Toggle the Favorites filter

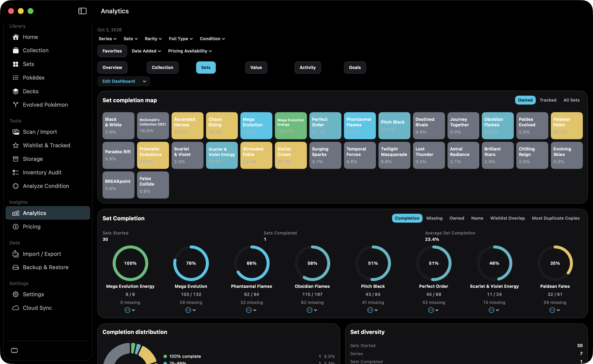pyautogui.click(x=112, y=51)
